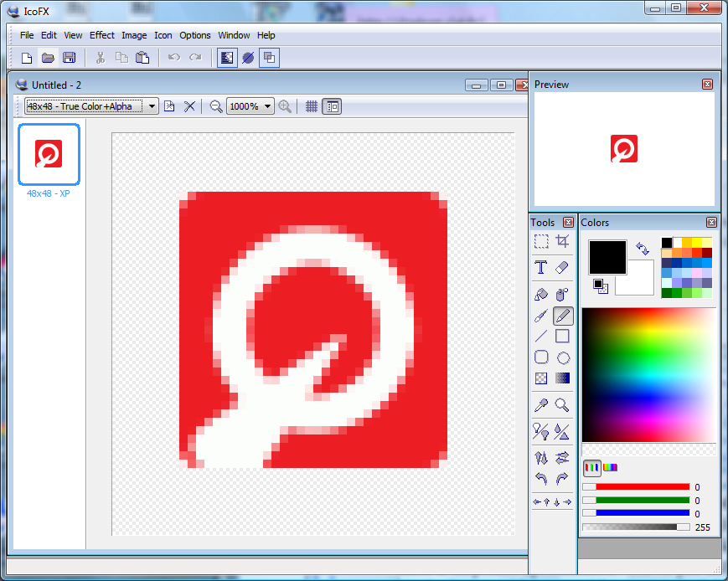Switch to RGB slider mode
The image size is (728, 581).
pyautogui.click(x=592, y=467)
